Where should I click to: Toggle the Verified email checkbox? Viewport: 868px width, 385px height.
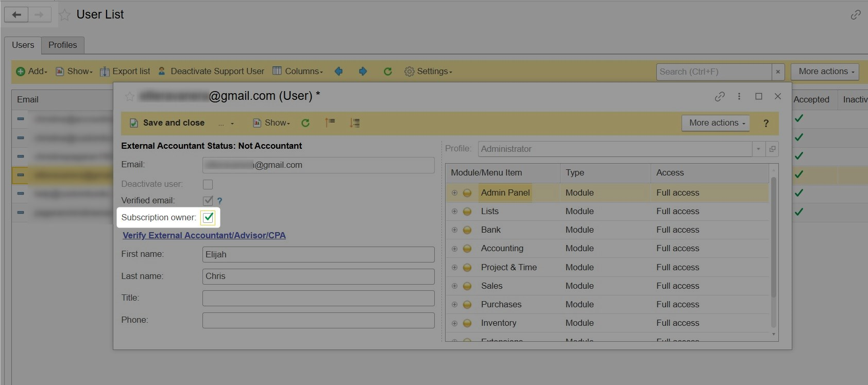point(208,201)
